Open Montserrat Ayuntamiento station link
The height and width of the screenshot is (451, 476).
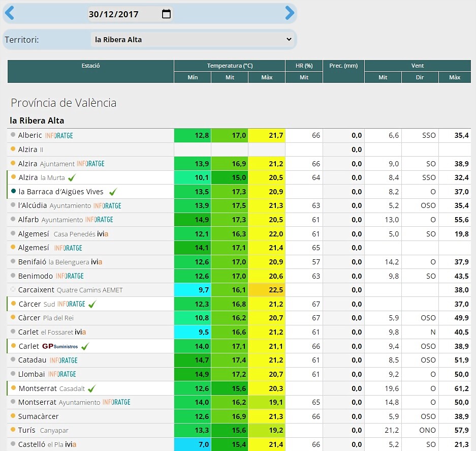point(59,402)
